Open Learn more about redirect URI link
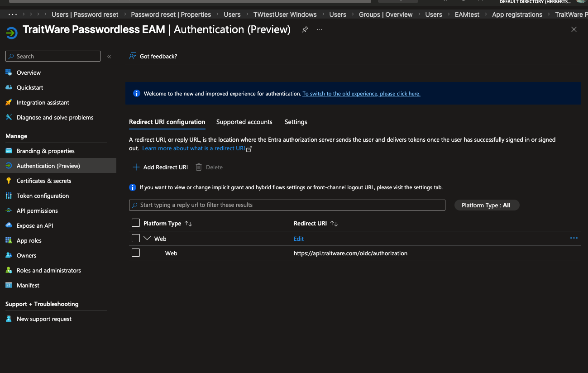This screenshot has height=373, width=588. tap(193, 148)
